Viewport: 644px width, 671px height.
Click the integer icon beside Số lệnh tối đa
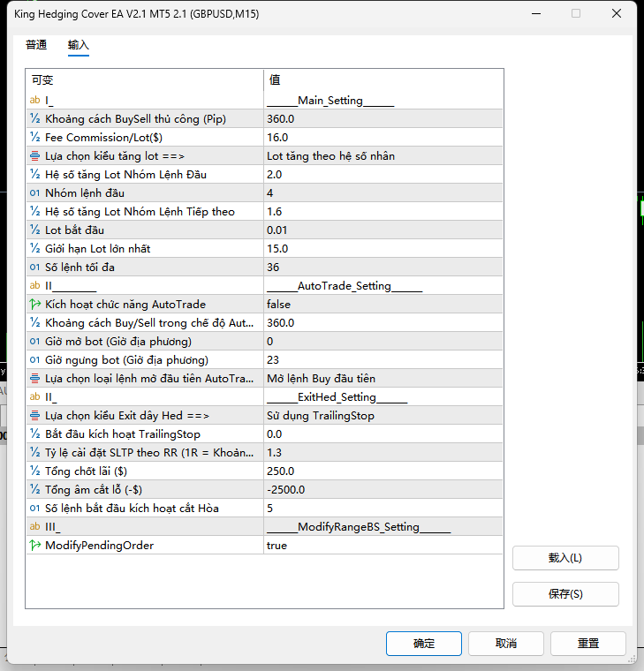tap(34, 267)
